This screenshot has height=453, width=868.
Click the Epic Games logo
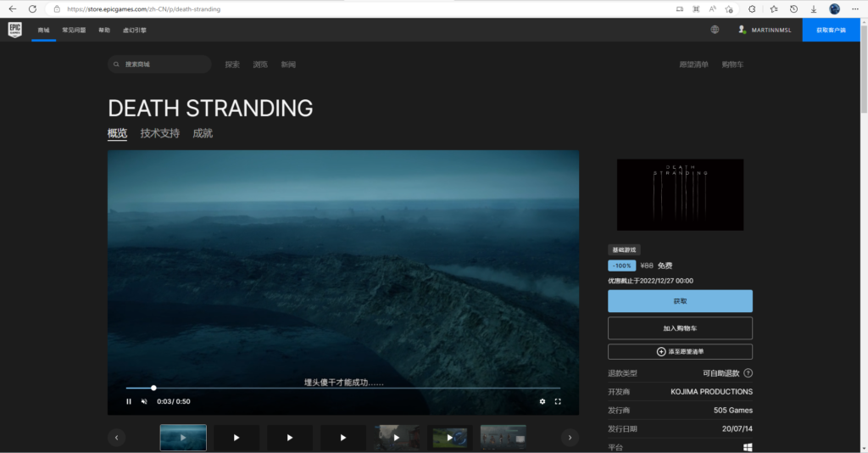(15, 30)
